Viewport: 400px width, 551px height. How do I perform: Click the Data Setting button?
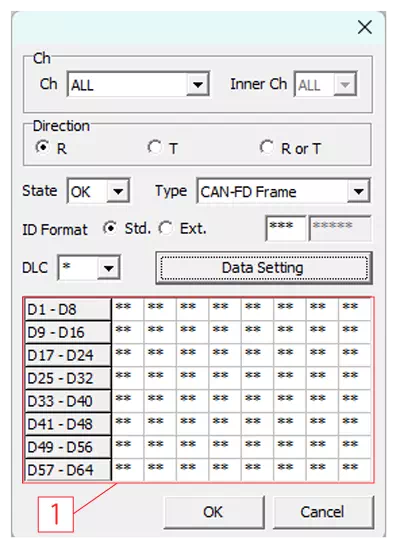click(x=264, y=268)
